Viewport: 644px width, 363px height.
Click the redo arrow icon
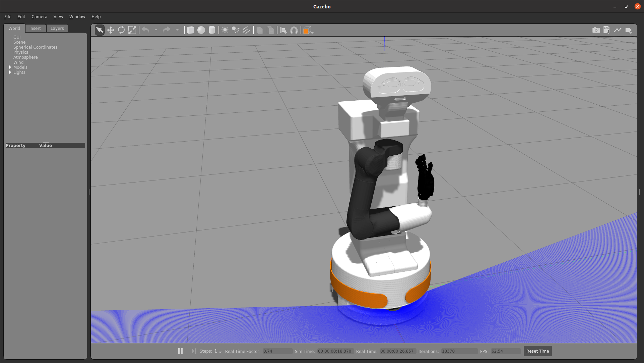point(167,30)
